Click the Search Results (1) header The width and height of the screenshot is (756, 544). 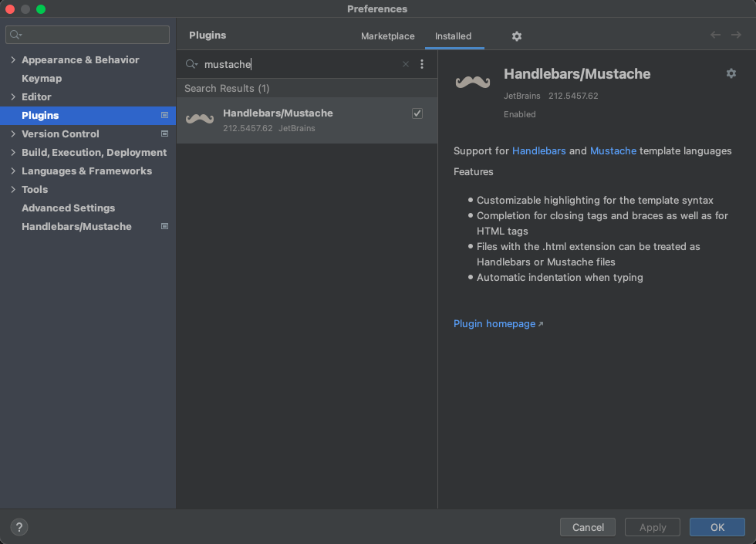click(x=227, y=88)
